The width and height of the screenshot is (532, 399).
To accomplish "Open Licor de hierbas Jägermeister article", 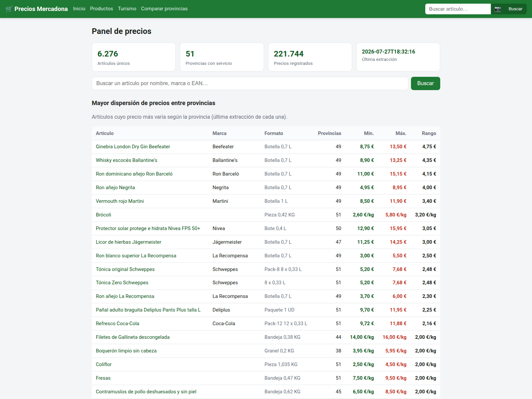I will click(x=128, y=242).
